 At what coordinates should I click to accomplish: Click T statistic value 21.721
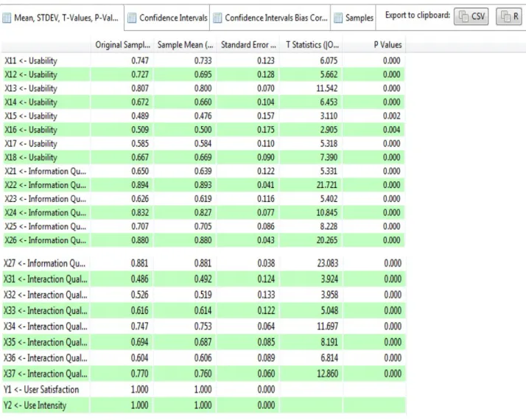point(327,185)
